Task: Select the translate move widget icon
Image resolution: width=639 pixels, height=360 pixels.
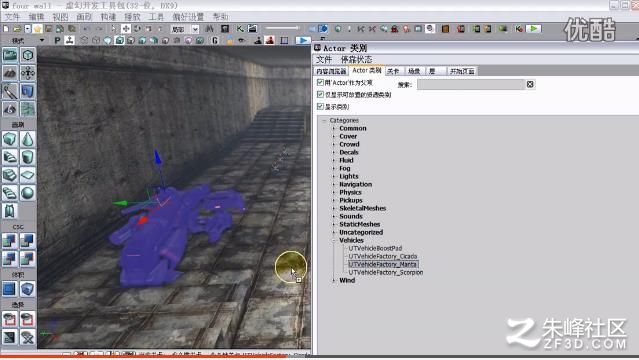Action: (x=126, y=29)
